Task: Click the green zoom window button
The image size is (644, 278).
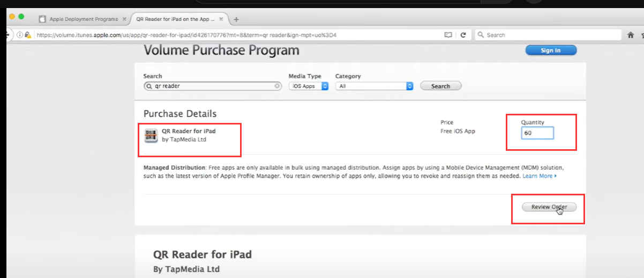Action: point(21,17)
